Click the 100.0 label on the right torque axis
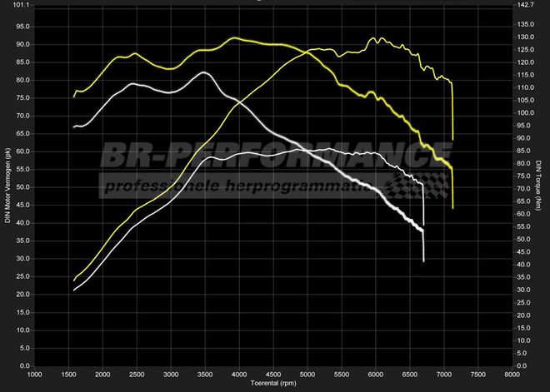The width and height of the screenshot is (550, 392). point(526,112)
